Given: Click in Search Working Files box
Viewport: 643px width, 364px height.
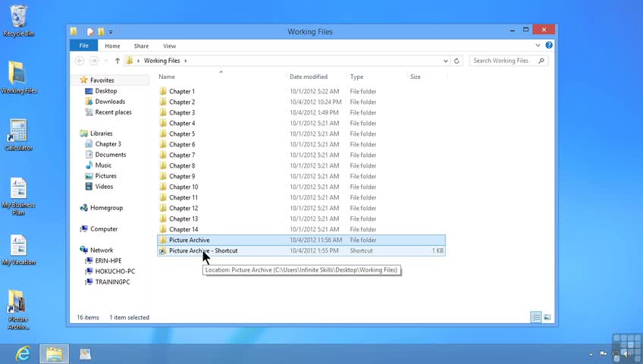Looking at the screenshot, I should pyautogui.click(x=509, y=61).
